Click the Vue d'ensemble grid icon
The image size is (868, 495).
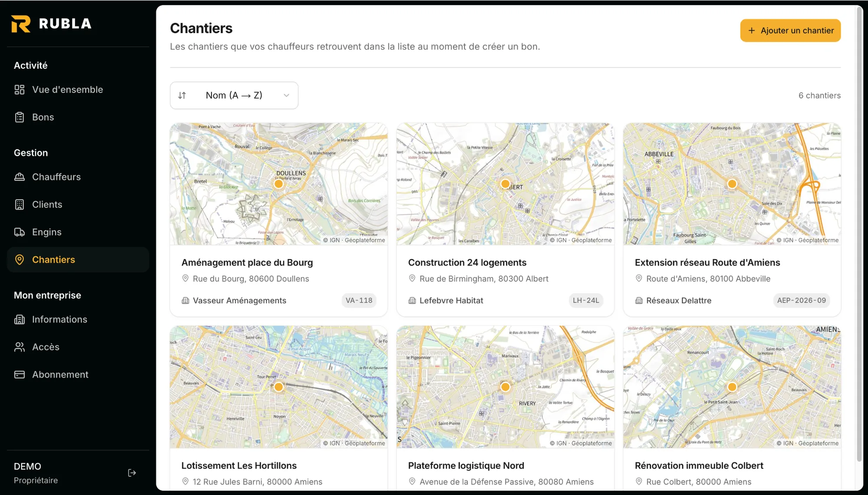point(20,89)
